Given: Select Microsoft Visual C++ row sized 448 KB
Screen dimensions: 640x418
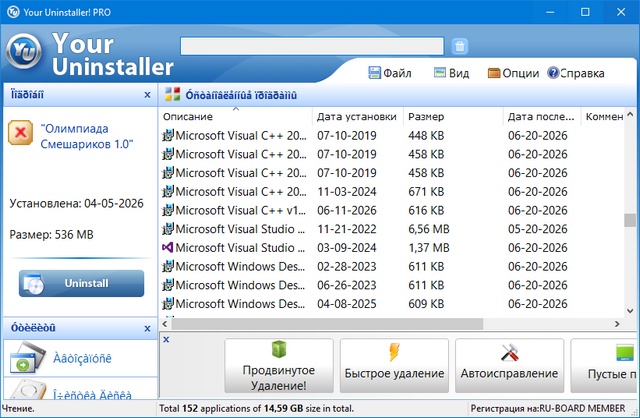Looking at the screenshot, I should (x=392, y=136).
